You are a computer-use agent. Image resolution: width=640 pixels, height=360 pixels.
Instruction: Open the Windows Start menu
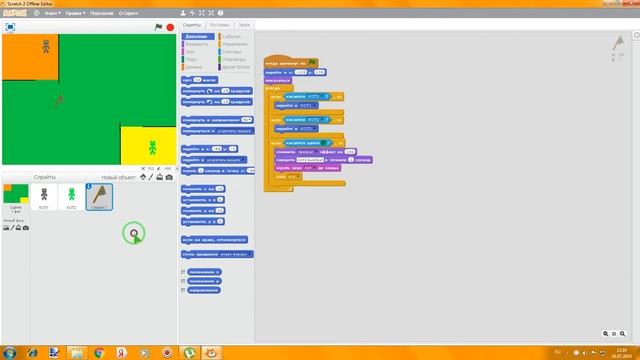tap(9, 353)
